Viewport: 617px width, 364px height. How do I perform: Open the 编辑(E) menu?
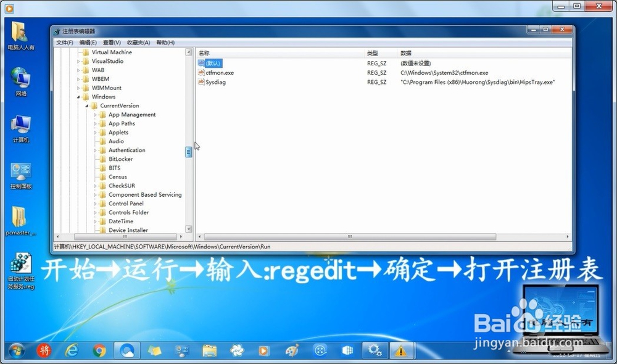[x=88, y=43]
